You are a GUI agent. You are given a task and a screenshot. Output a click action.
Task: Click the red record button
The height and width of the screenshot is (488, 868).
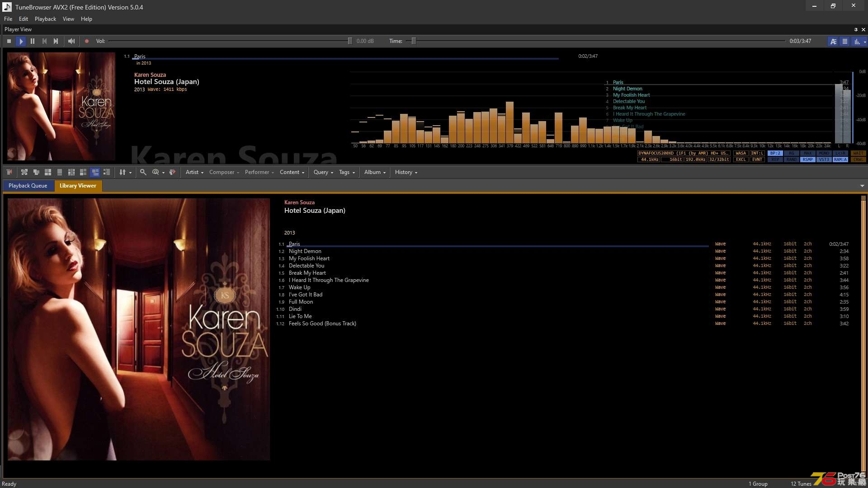[x=87, y=41]
